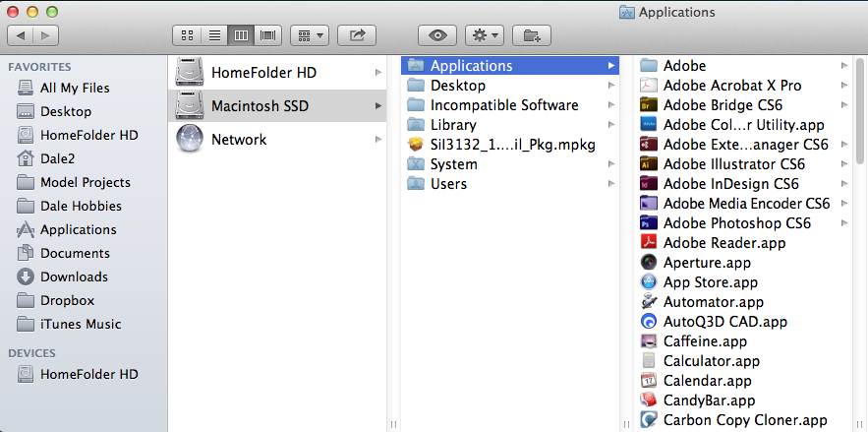Expand Adobe Photoshop CS6 arrow
Viewport: 868px width, 432px height.
844,223
